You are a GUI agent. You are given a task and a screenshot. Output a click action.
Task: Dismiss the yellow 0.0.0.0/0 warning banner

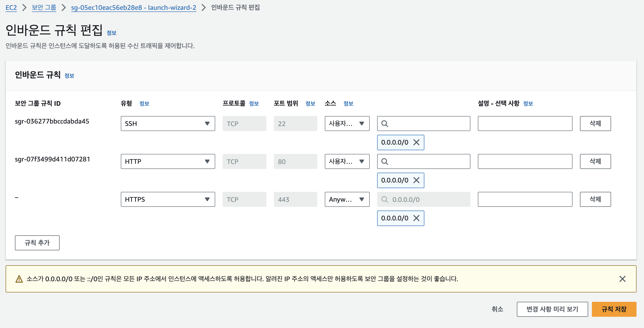pyautogui.click(x=622, y=279)
